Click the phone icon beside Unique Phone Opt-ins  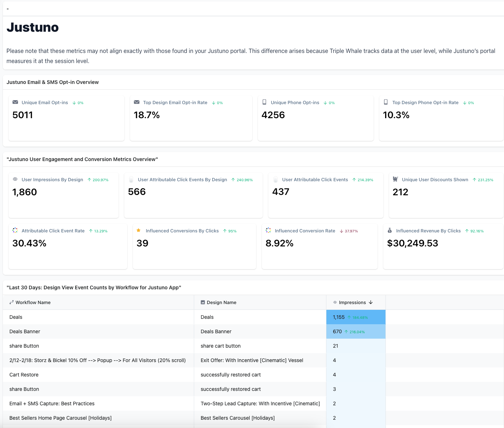click(264, 102)
